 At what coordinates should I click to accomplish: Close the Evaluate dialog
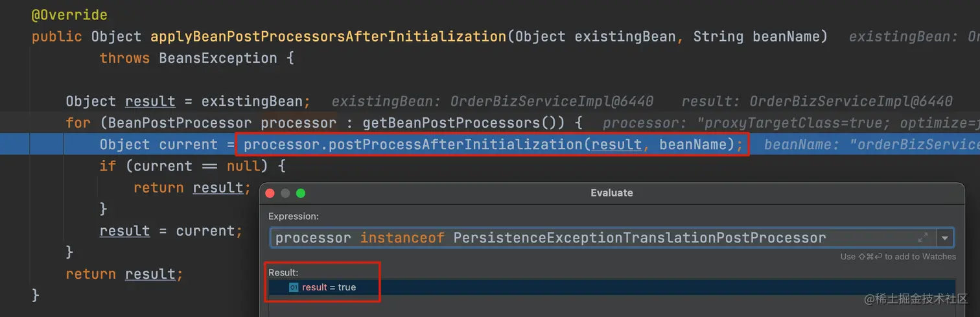[270, 193]
